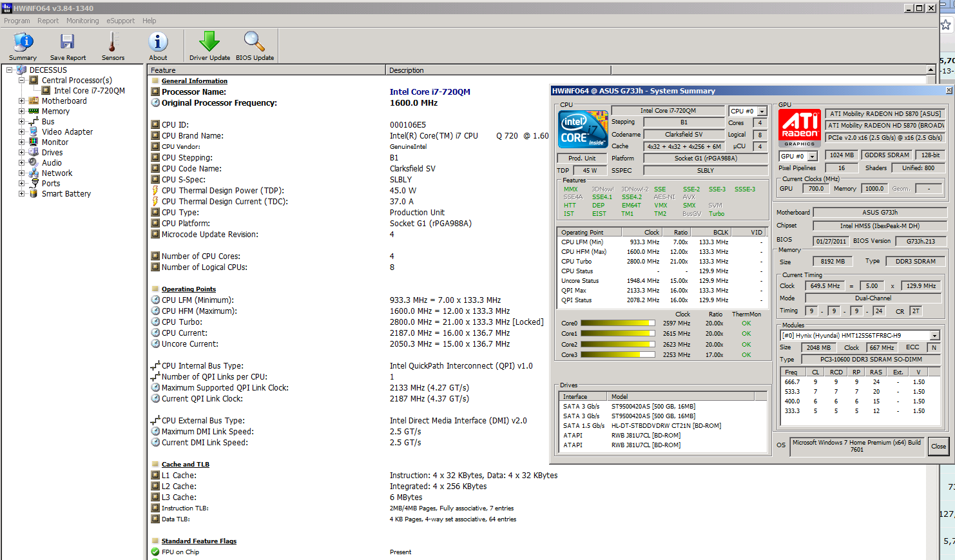Click the CPU Turbo clock icon
The width and height of the screenshot is (955, 560).
tap(155, 322)
